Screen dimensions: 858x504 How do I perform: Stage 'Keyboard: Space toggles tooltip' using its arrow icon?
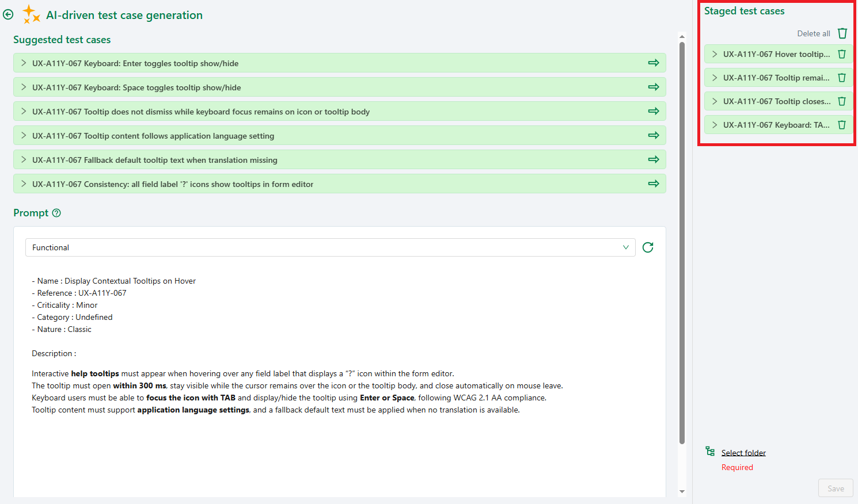coord(654,87)
